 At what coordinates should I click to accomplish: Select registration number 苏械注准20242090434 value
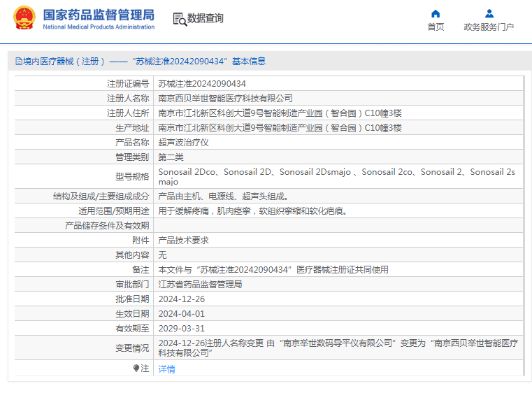pyautogui.click(x=202, y=83)
